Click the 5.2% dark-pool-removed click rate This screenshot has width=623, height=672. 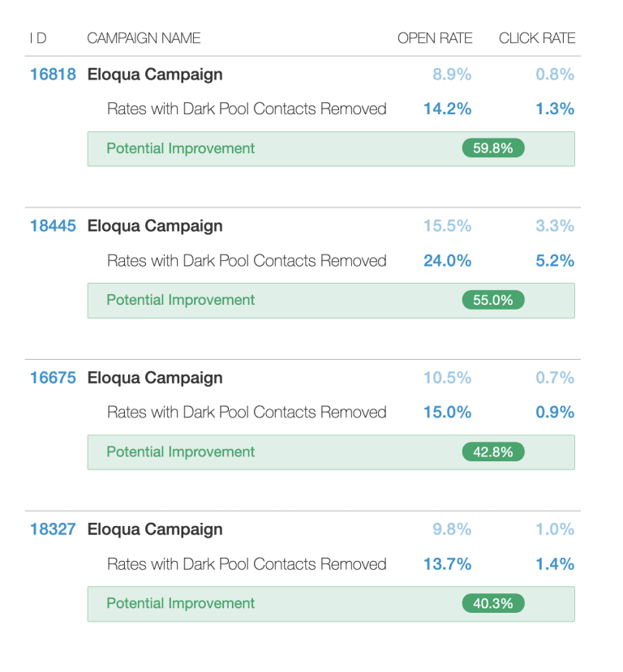[555, 260]
